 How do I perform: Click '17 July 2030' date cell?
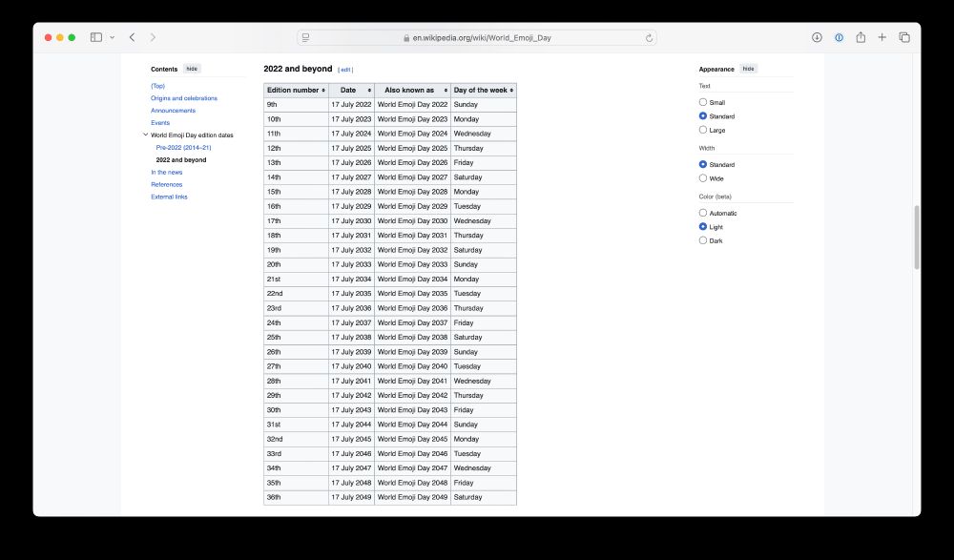(x=351, y=221)
